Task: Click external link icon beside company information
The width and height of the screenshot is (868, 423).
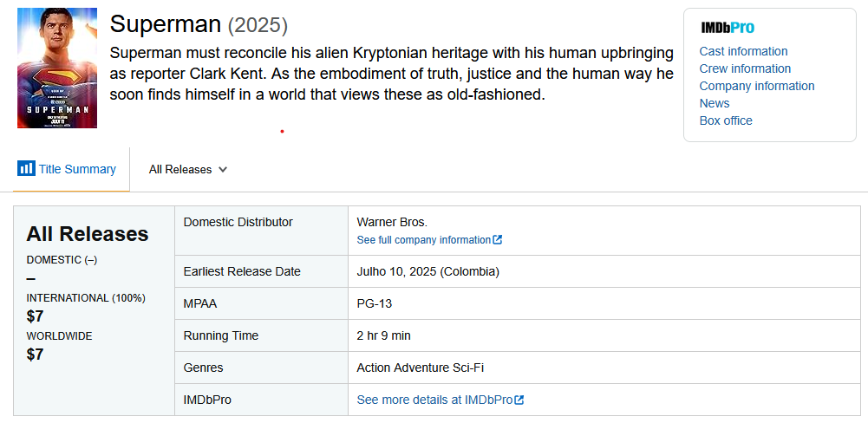Action: (497, 240)
